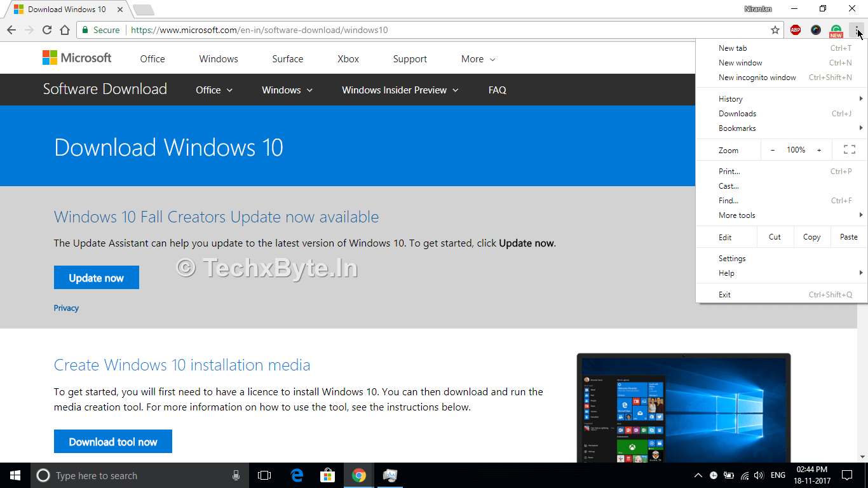
Task: Click the Secure padlock indicator
Action: coord(100,30)
